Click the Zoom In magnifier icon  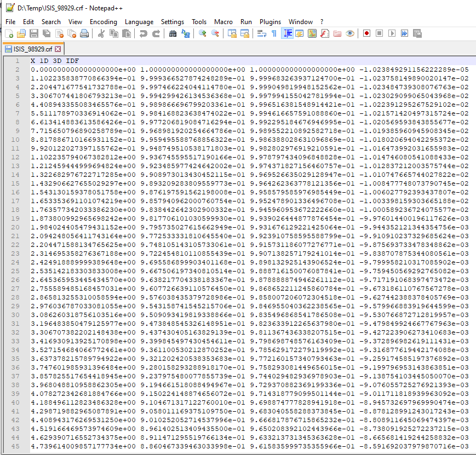pyautogui.click(x=203, y=33)
